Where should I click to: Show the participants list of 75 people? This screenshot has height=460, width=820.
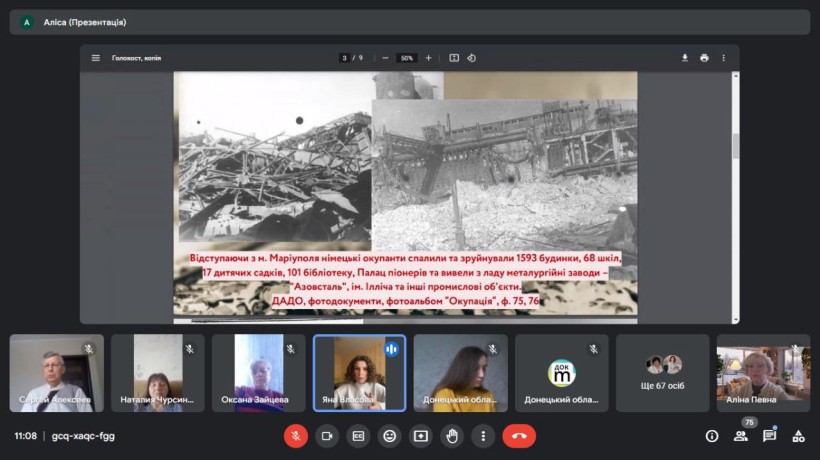click(741, 436)
